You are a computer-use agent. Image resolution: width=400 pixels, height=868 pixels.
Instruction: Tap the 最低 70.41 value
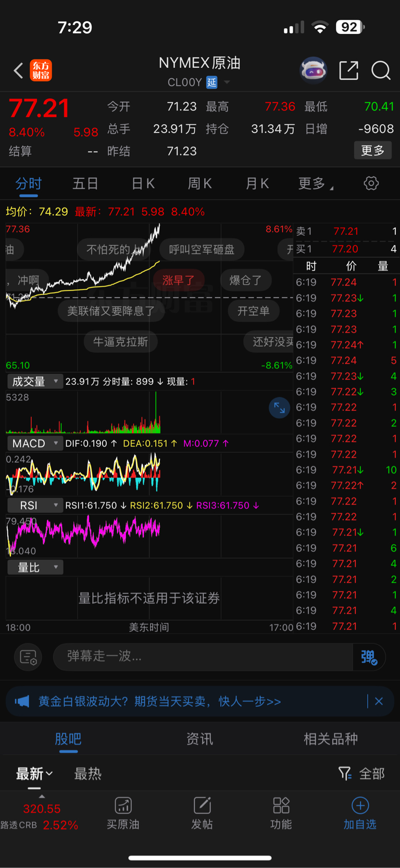pos(379,107)
